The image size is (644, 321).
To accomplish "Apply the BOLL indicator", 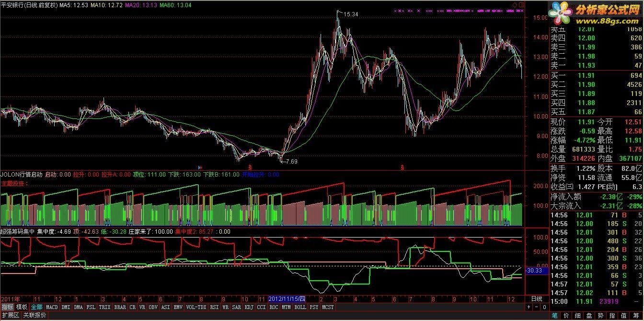I will tap(300, 307).
